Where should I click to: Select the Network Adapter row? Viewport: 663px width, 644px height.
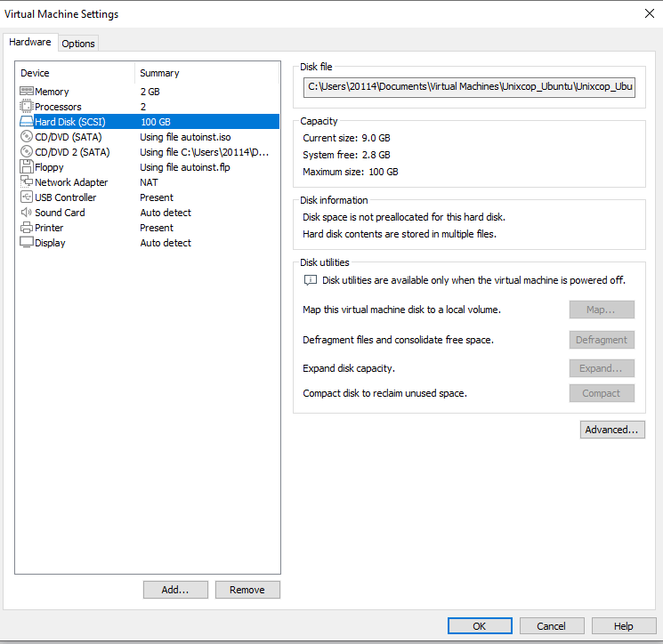[149, 182]
